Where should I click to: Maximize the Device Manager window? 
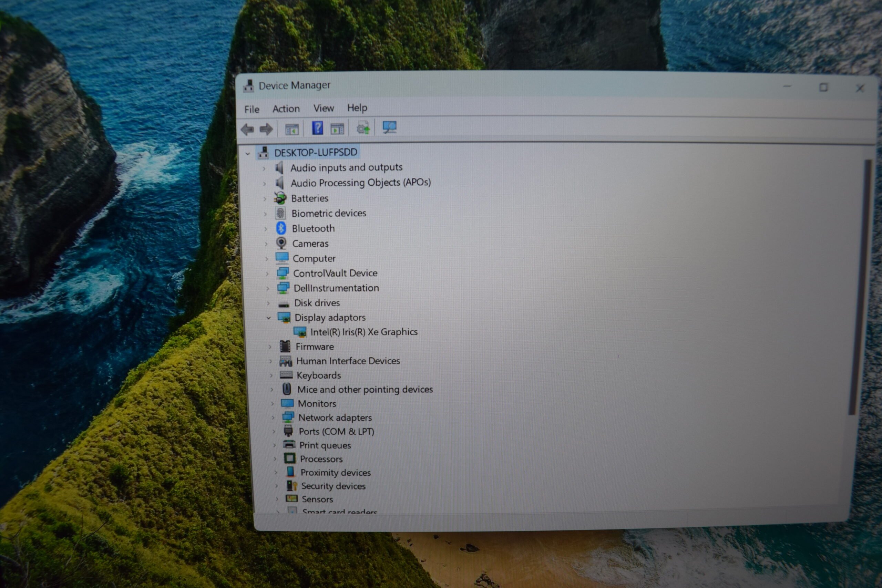click(823, 87)
